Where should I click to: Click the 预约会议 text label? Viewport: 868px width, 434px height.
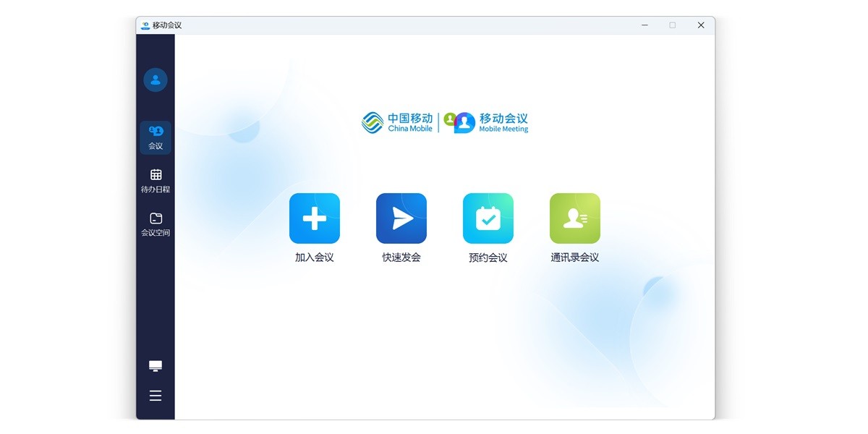pyautogui.click(x=488, y=258)
